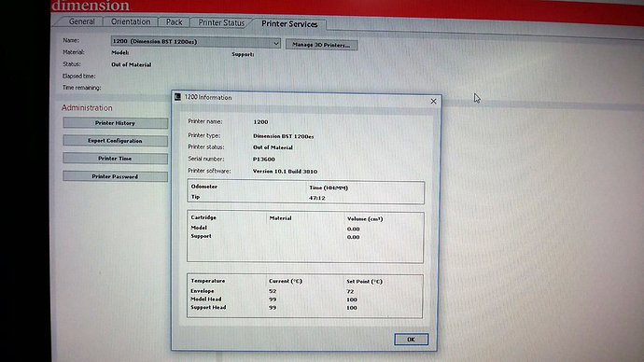Open Printer History
Image resolution: width=644 pixels, height=362 pixels.
click(115, 123)
